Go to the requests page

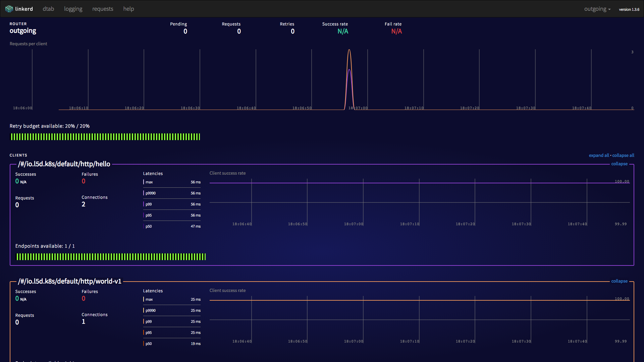pos(103,9)
